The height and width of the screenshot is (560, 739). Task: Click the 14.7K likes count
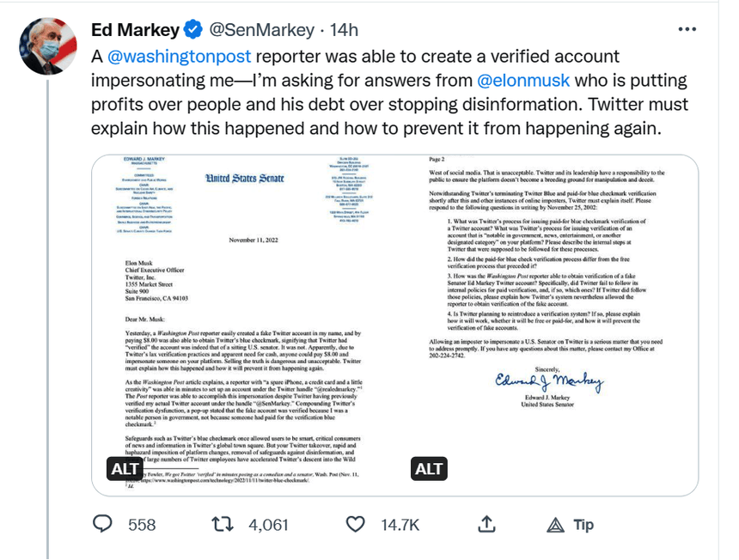click(x=400, y=525)
